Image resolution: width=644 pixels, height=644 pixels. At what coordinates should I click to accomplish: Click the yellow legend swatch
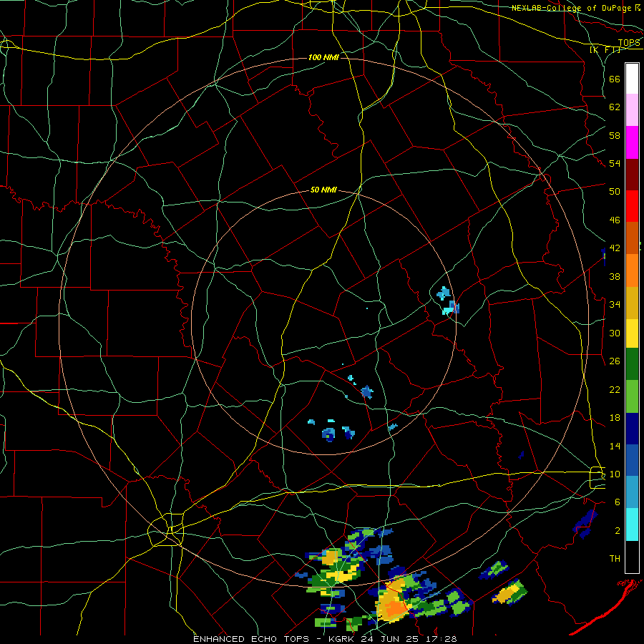(x=632, y=333)
